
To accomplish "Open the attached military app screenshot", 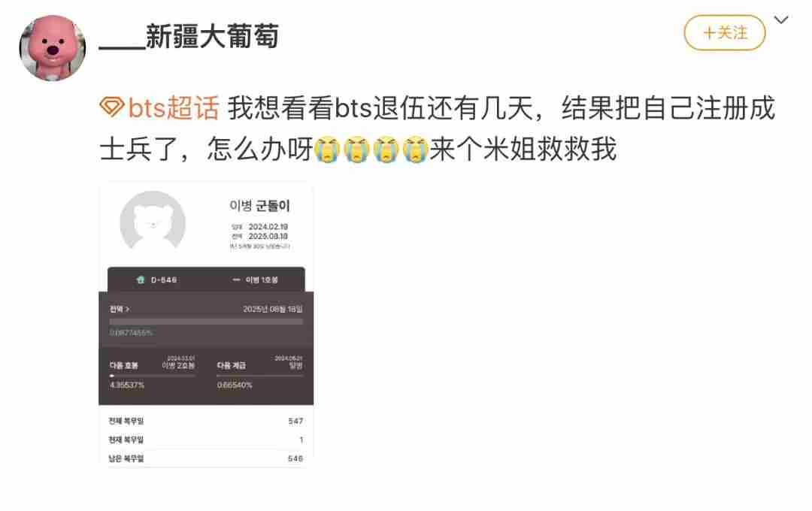I will click(x=206, y=325).
